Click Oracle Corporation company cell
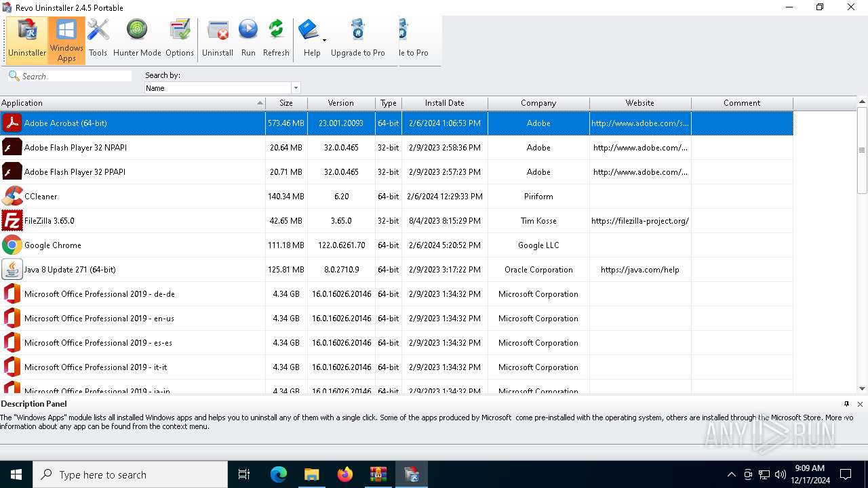 pyautogui.click(x=538, y=270)
